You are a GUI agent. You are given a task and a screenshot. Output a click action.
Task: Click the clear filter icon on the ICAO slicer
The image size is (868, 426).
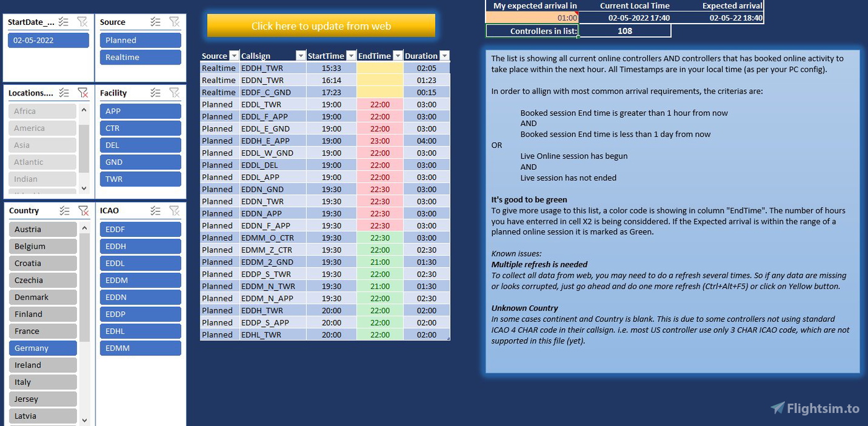[x=175, y=210]
